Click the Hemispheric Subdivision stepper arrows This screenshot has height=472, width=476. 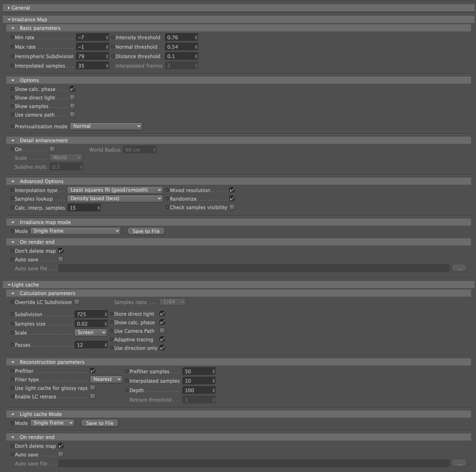107,56
